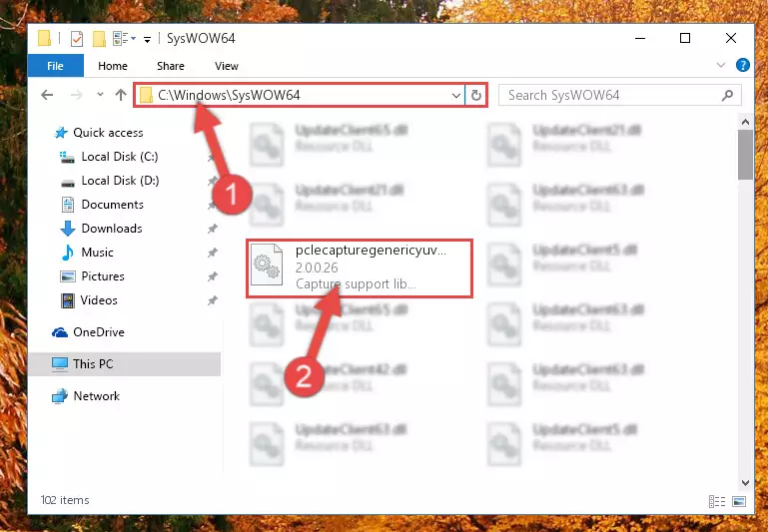
Task: Go back with the left arrow button
Action: [47, 95]
